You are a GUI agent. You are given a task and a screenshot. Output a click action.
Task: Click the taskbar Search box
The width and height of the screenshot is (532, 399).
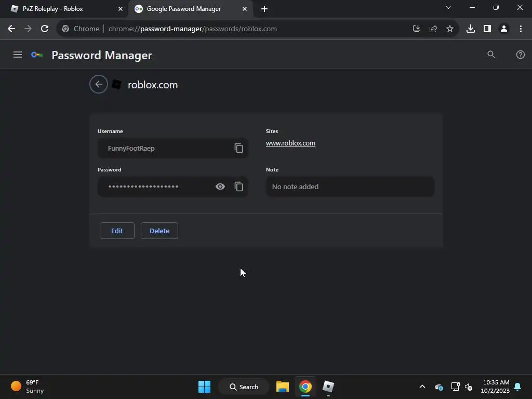tap(244, 387)
